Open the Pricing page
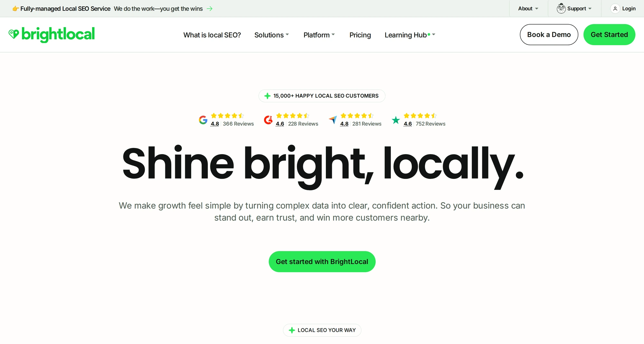 click(360, 35)
